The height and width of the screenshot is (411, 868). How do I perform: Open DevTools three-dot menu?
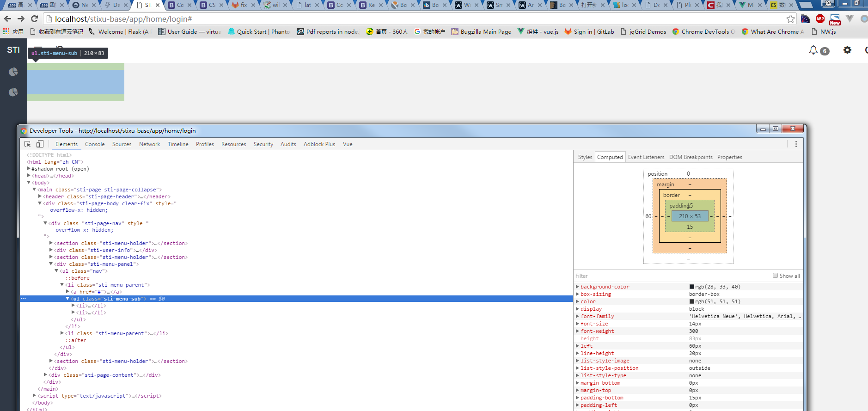[x=796, y=144]
